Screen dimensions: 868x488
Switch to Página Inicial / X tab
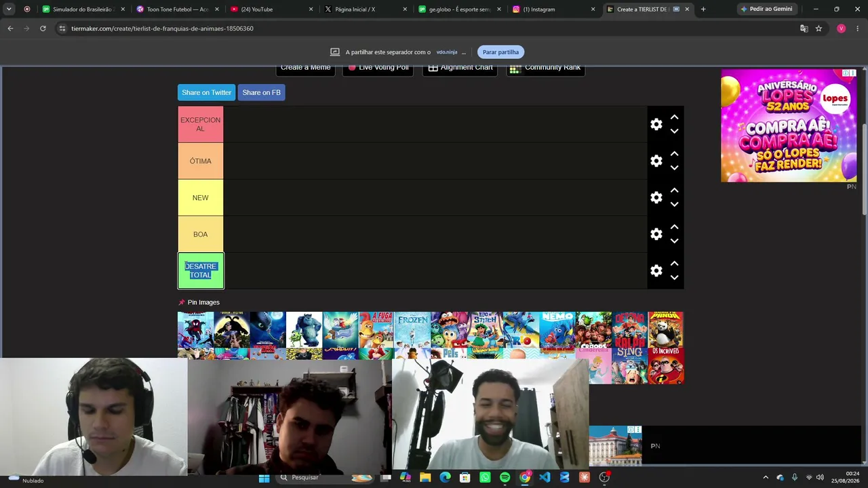[x=366, y=9]
